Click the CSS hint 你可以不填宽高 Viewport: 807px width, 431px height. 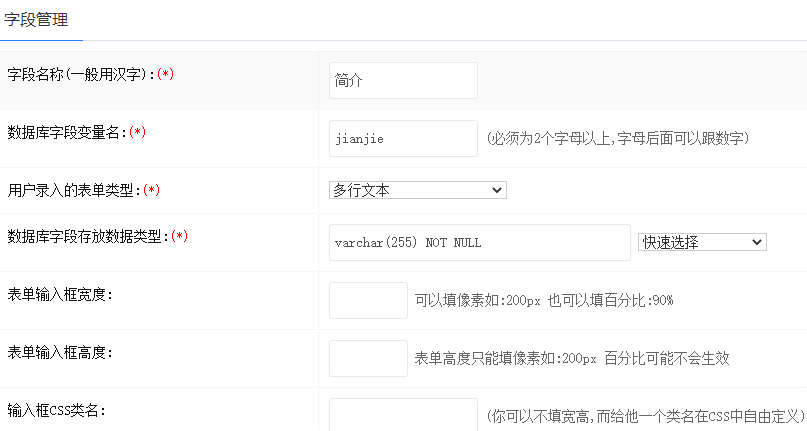(645, 414)
